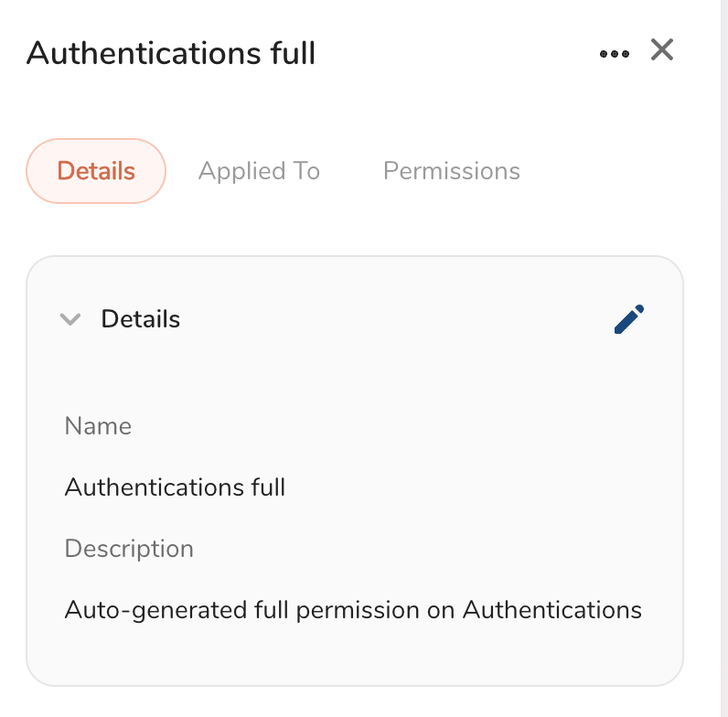The image size is (728, 717).
Task: Click the word full in the Name value
Action: (x=268, y=487)
